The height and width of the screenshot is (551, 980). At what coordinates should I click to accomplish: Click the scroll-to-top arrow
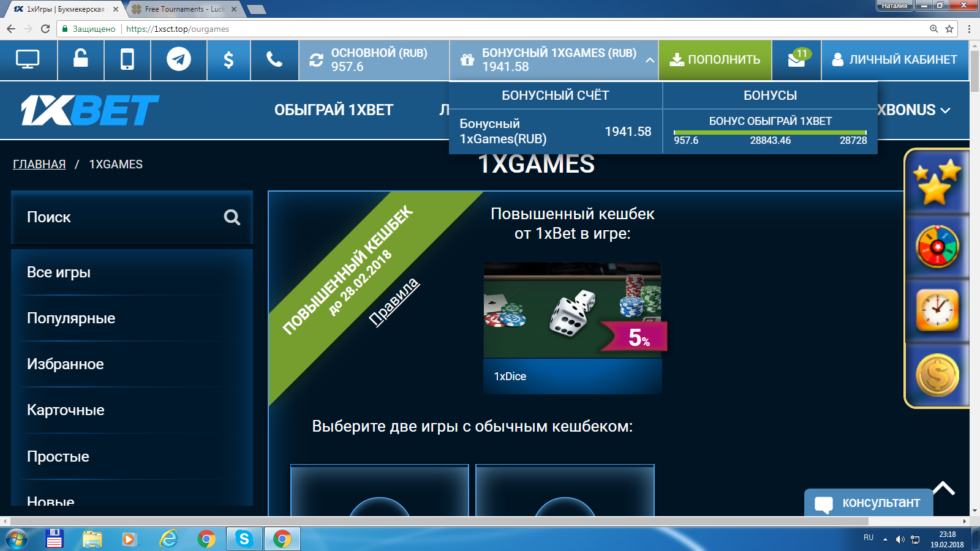click(944, 488)
